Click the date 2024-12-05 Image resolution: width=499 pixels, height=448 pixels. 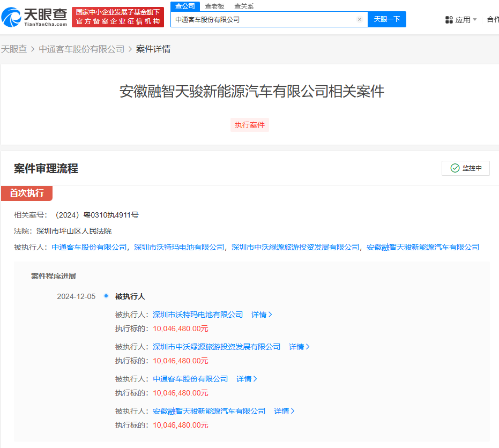[76, 296]
